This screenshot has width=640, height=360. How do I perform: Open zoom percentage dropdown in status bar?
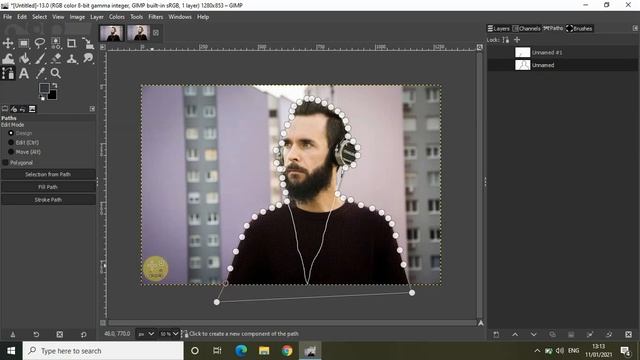tap(169, 334)
